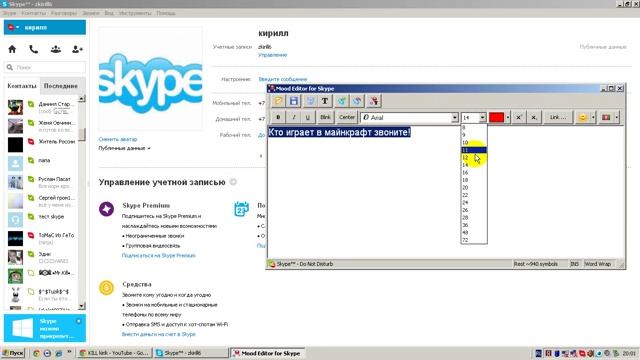Toggle underline with the U button
Viewport: 640px width, 360px height.
tap(308, 118)
